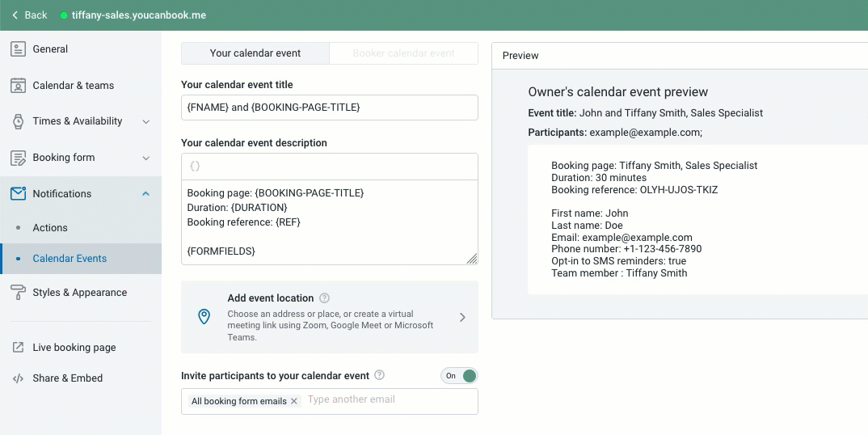The width and height of the screenshot is (868, 435).
Task: Click the Styles & Appearance paint roller icon
Action: [18, 293]
